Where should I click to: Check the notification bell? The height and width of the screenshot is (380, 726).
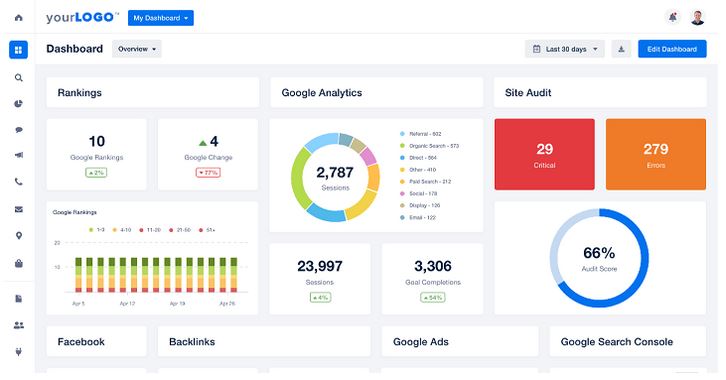tap(672, 18)
